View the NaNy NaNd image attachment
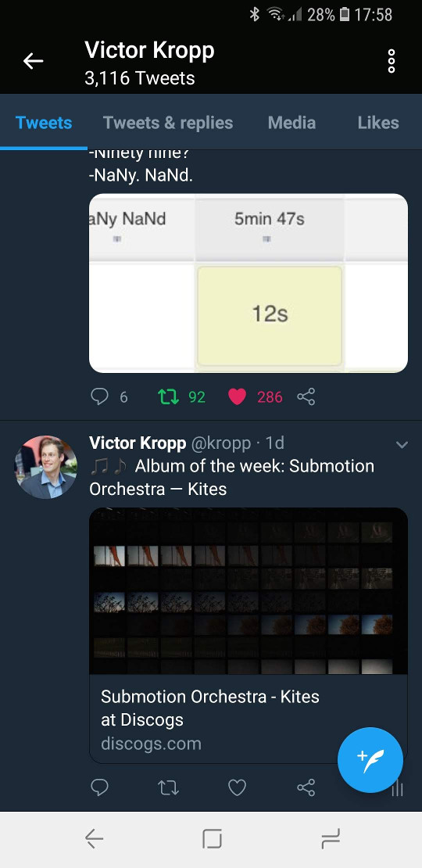The image size is (422, 868). click(x=249, y=283)
